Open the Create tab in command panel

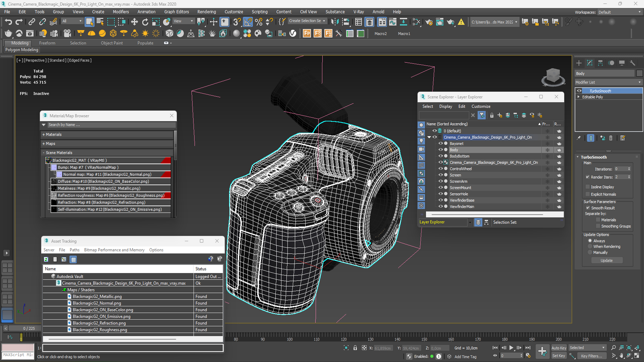pyautogui.click(x=579, y=63)
